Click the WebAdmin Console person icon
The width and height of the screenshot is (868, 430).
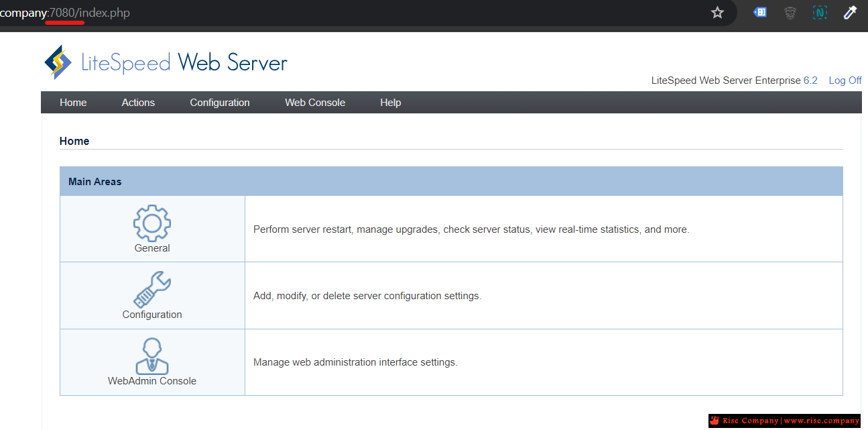(152, 356)
